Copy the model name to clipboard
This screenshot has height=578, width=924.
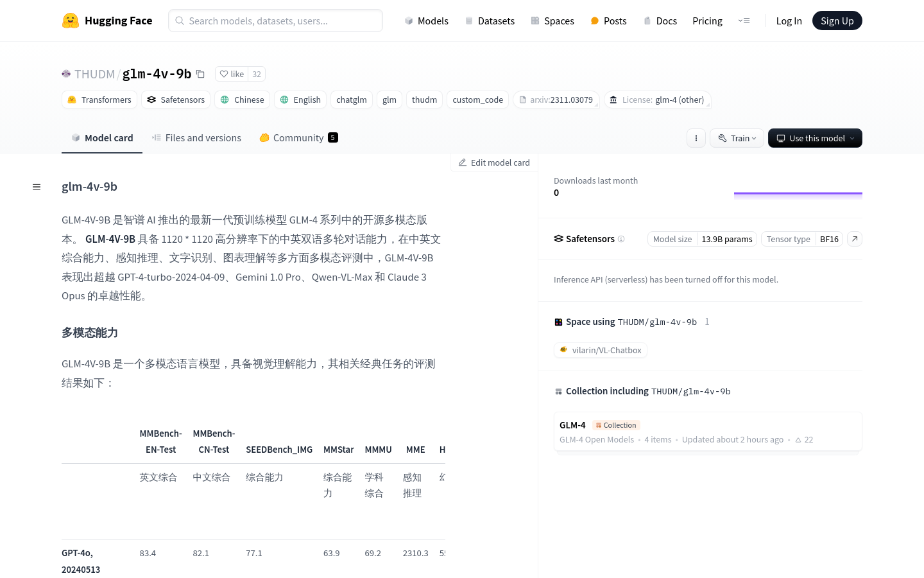coord(200,74)
